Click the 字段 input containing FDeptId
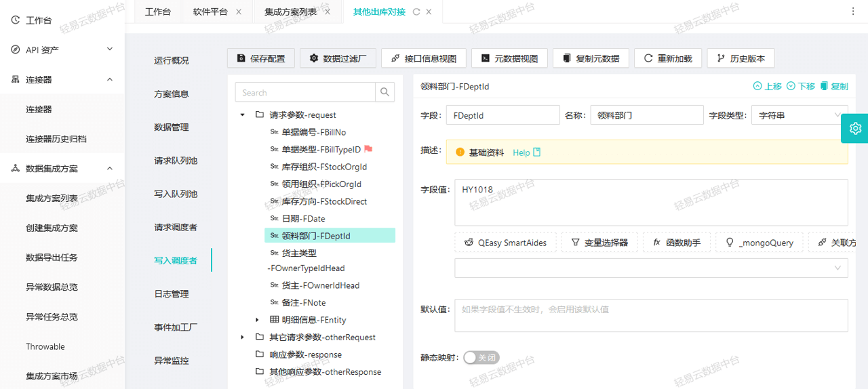 (503, 115)
